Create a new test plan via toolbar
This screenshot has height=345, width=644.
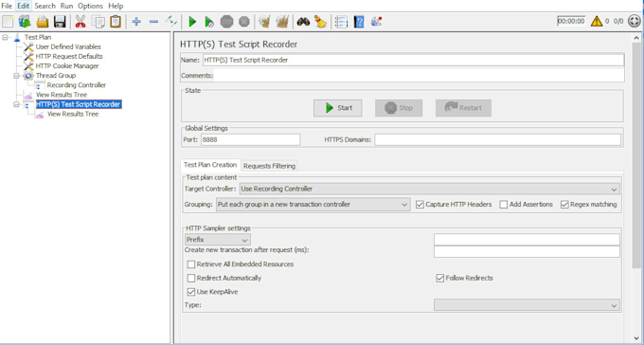point(8,22)
